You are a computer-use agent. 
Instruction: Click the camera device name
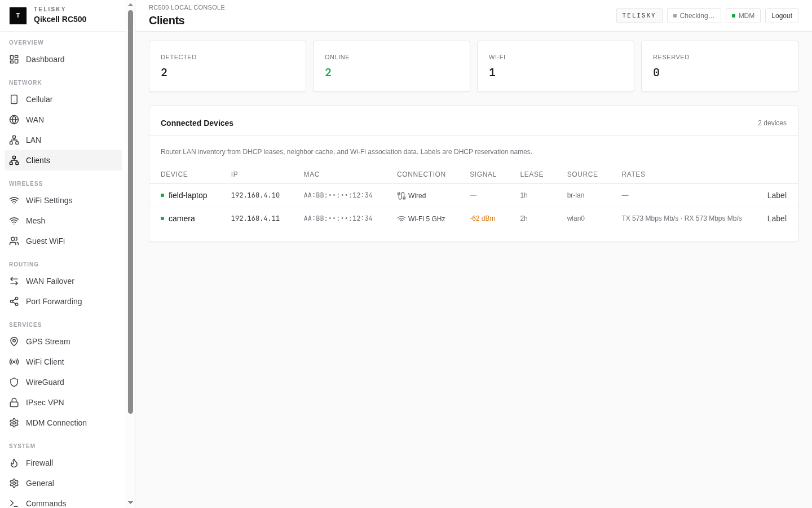[x=182, y=218]
